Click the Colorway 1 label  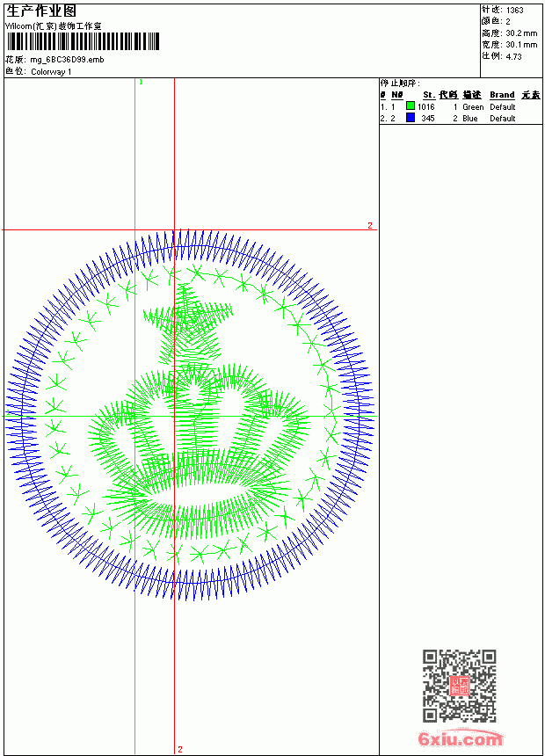coord(51,72)
